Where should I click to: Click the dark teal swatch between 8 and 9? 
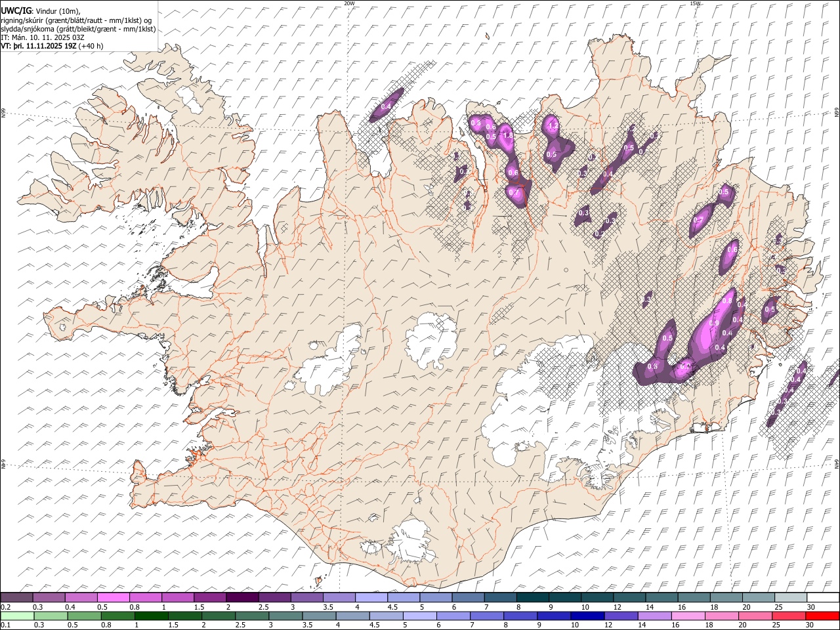532,598
